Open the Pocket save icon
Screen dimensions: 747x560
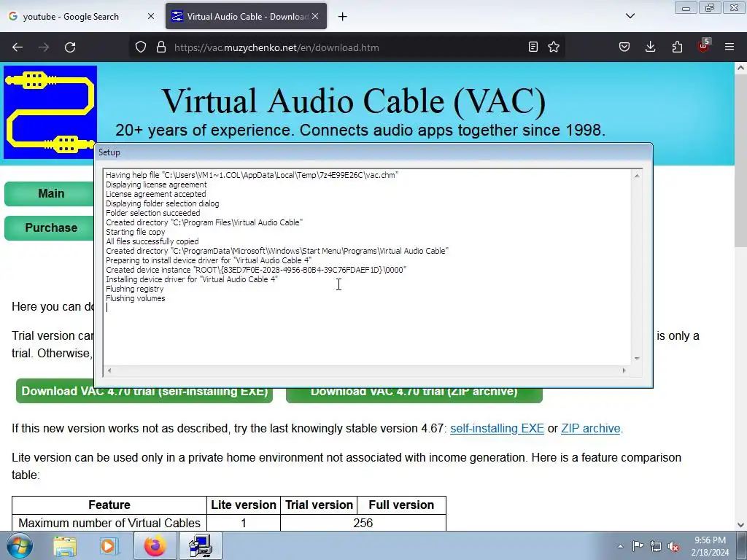(x=624, y=47)
